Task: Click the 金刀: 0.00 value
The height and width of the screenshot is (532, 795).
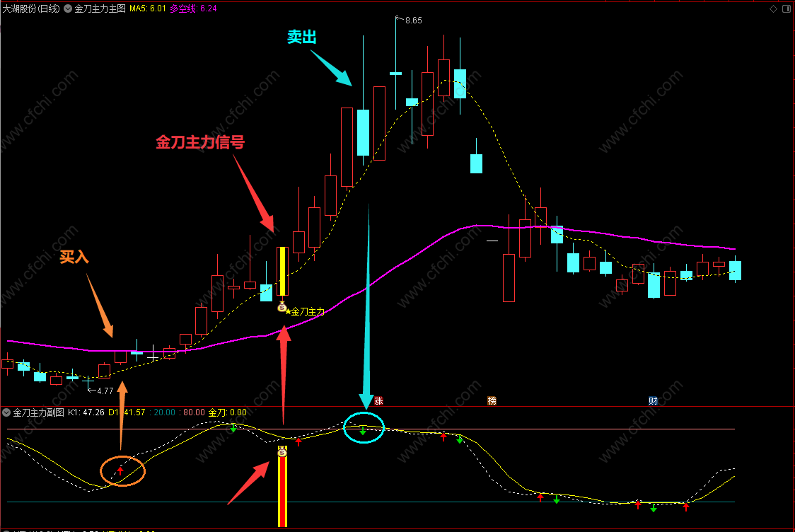Action: click(x=228, y=412)
